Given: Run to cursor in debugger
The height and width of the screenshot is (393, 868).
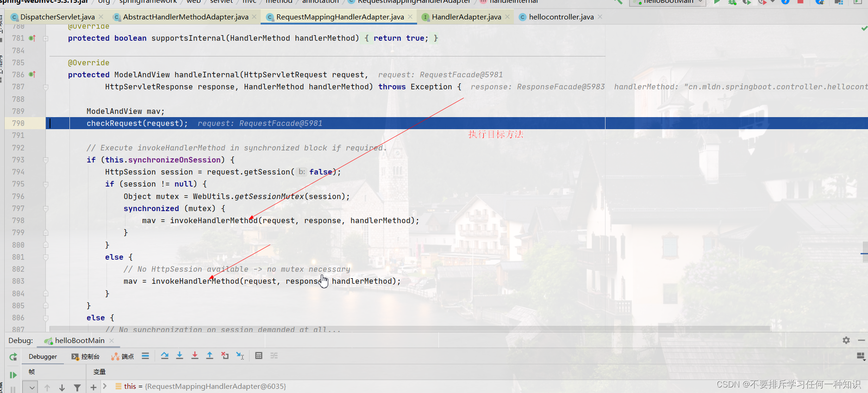Looking at the screenshot, I should 240,356.
